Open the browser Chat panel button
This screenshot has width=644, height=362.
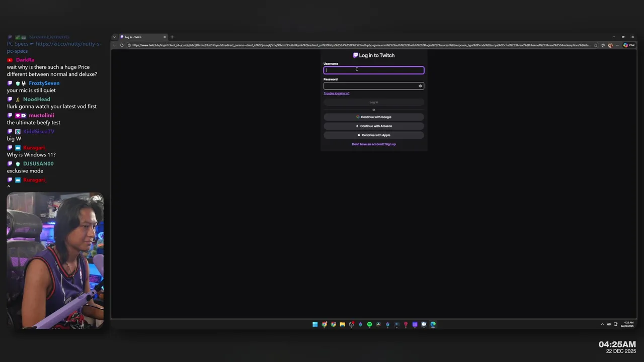click(629, 45)
